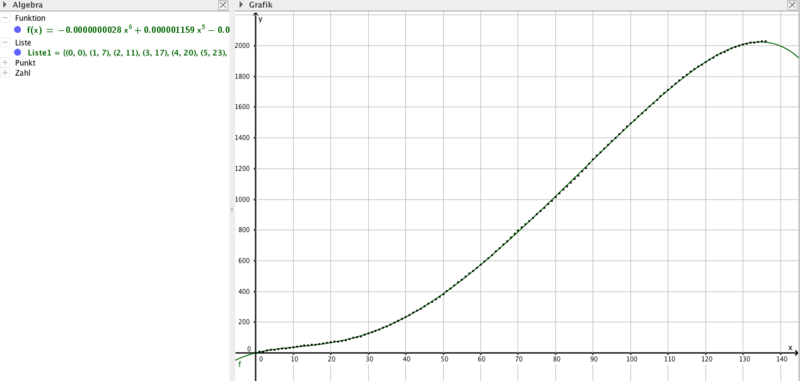Select the f(x) polynomial entry
Screen dimensions: 800x381
128,30
